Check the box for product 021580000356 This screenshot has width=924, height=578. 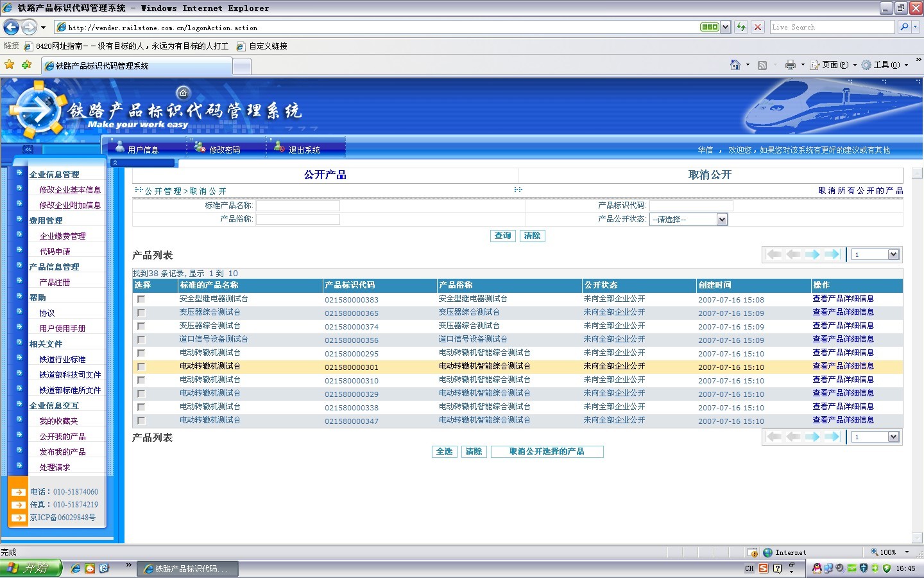pos(141,340)
